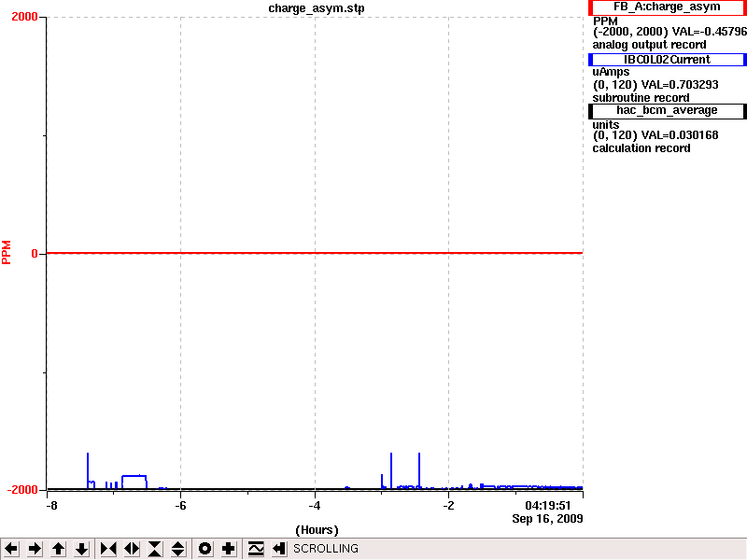Zoom in vertically with hourglass-shaped icon

tap(155, 549)
